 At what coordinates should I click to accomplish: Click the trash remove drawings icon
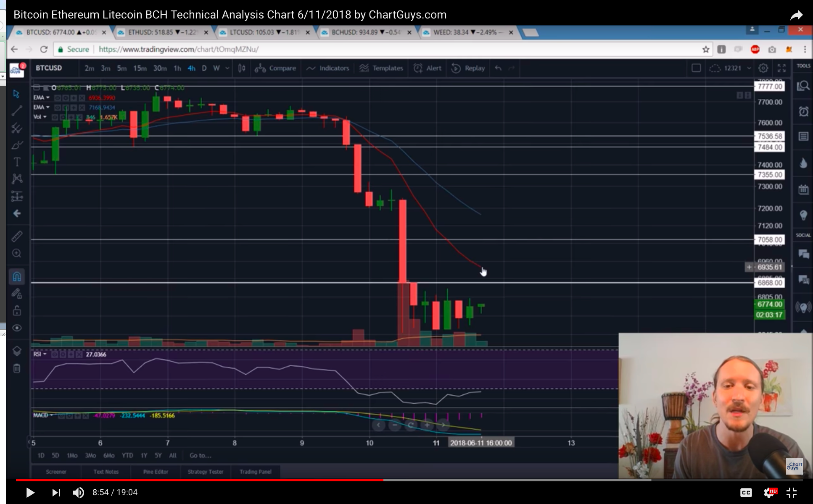(17, 369)
